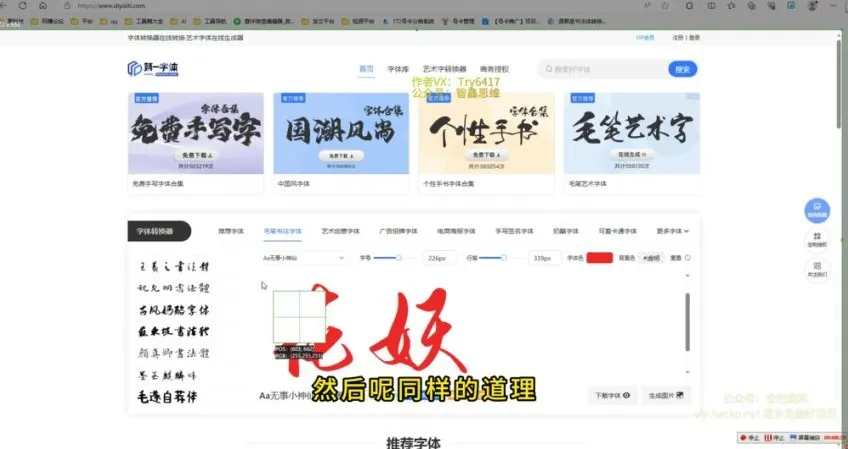Refresh the page with the browser reload icon

point(23,5)
